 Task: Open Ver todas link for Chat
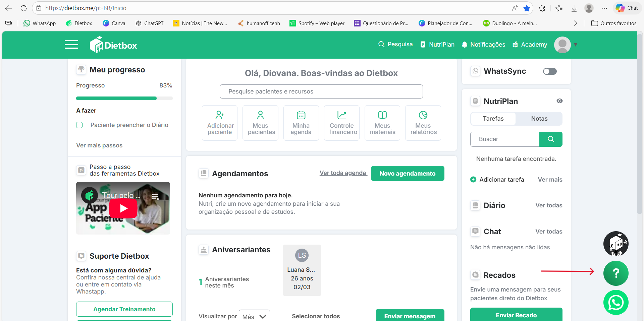pos(549,232)
